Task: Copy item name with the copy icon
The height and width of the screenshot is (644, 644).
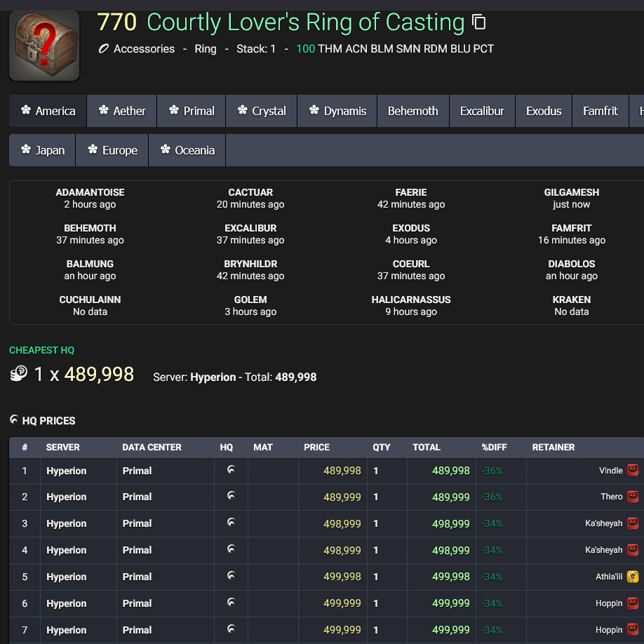Action: 478,22
